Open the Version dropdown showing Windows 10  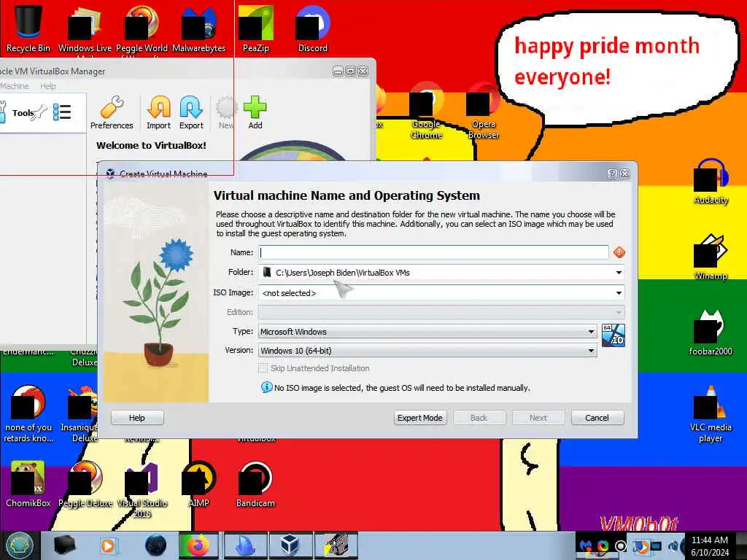pos(427,351)
